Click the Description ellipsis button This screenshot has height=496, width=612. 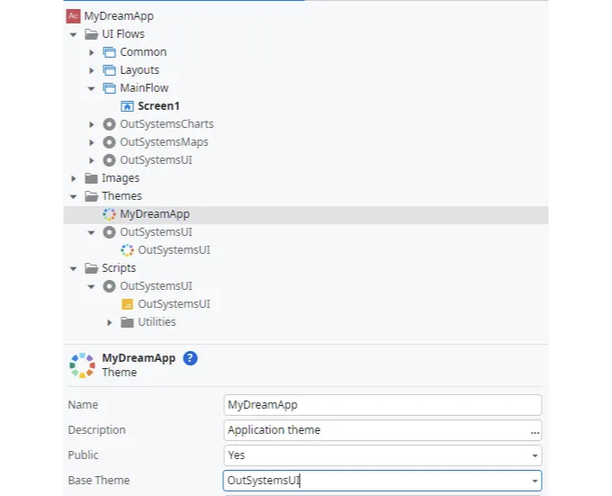pos(535,431)
